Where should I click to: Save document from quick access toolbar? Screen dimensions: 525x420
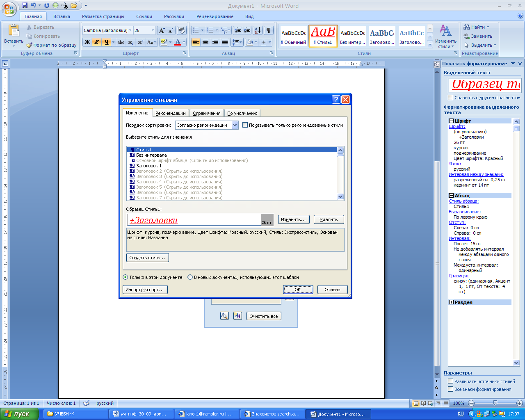pos(25,5)
